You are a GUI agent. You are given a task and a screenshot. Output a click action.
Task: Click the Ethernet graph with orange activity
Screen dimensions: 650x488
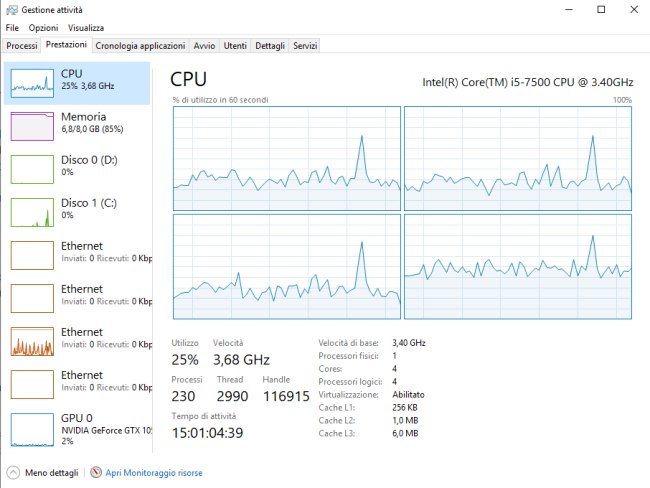click(30, 341)
